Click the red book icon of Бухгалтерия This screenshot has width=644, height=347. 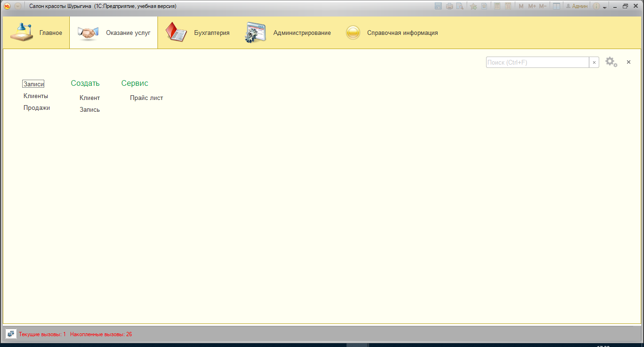coord(177,33)
